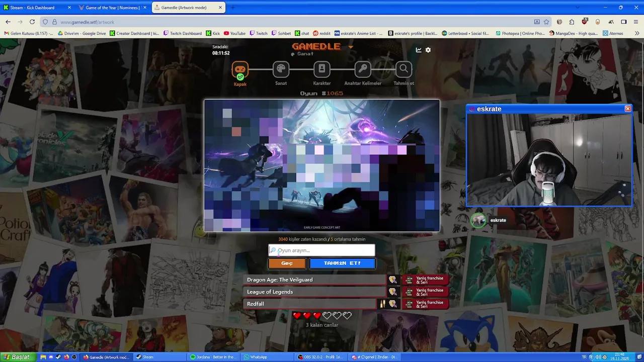The image size is (644, 362).
Task: Switch to the OBS 32.0.2 taskbar item
Action: 321,357
